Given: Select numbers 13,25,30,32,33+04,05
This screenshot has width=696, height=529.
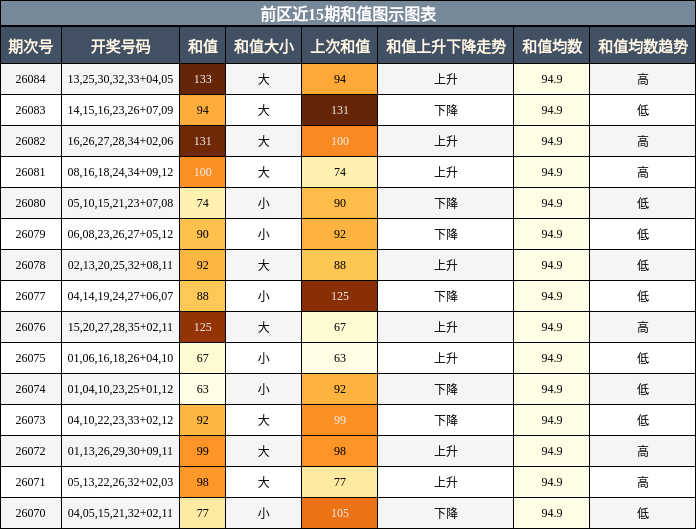Looking at the screenshot, I should [x=120, y=79].
